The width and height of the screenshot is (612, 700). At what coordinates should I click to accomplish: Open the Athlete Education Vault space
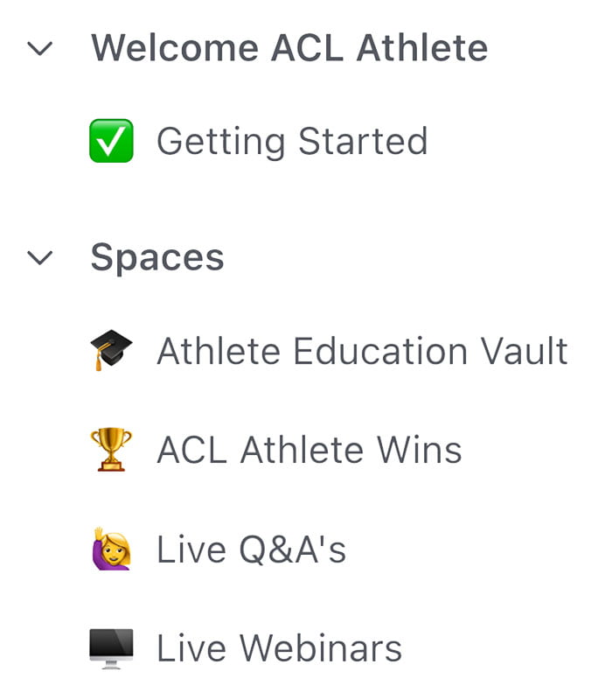[362, 351]
